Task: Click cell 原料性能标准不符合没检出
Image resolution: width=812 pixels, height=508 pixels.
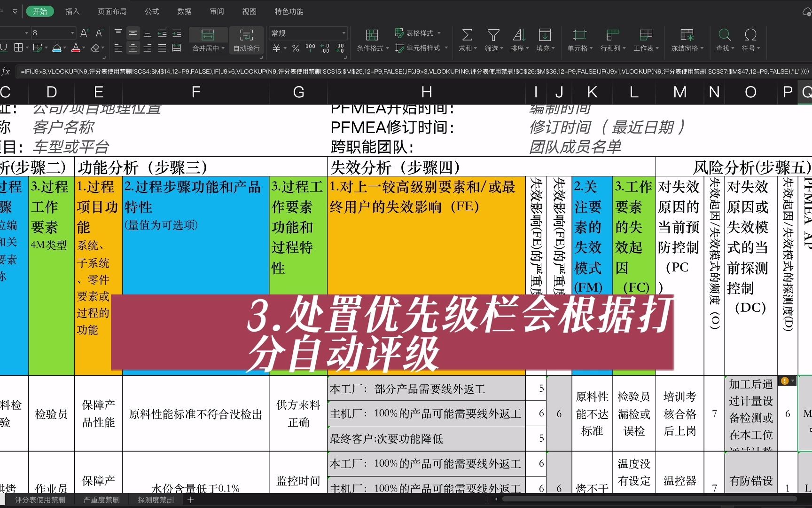Action: 195,413
